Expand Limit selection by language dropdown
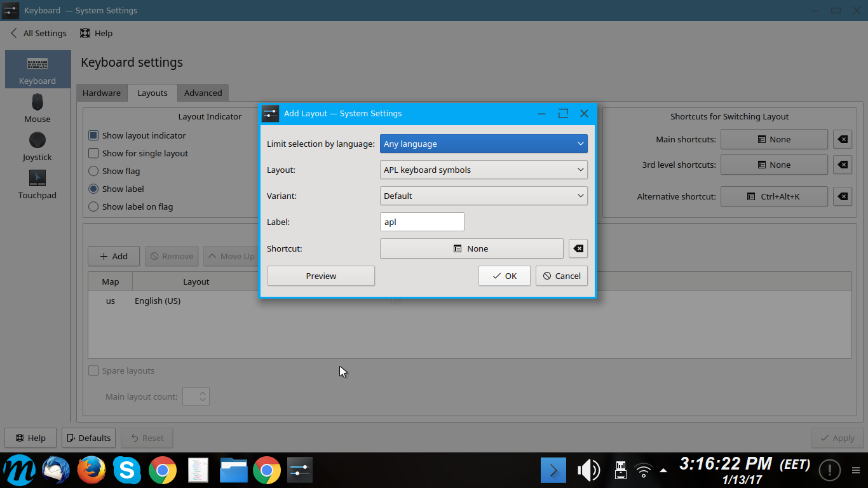Screen dimensions: 868x488 [484, 144]
